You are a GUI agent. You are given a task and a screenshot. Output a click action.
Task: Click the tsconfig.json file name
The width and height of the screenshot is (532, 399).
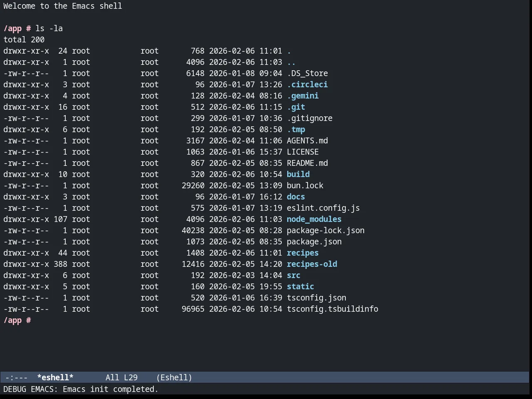pyautogui.click(x=316, y=298)
